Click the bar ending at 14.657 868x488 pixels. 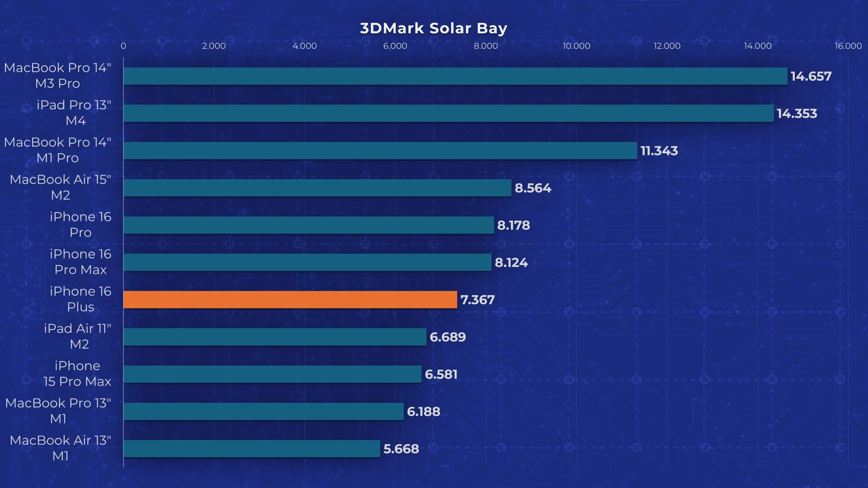click(x=456, y=76)
